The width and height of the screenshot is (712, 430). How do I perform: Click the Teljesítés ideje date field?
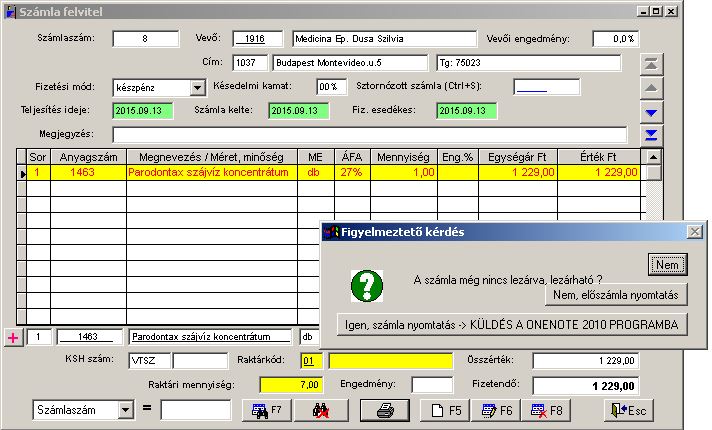coord(143,111)
